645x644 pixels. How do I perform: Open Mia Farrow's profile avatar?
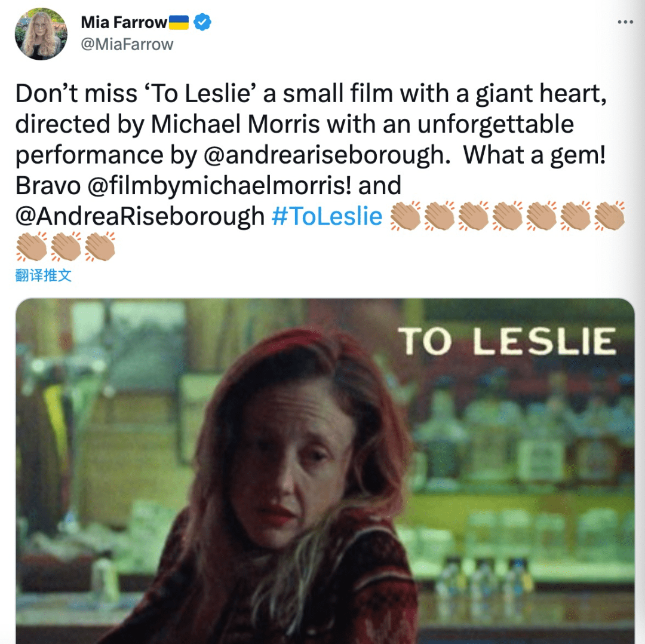coord(41,33)
